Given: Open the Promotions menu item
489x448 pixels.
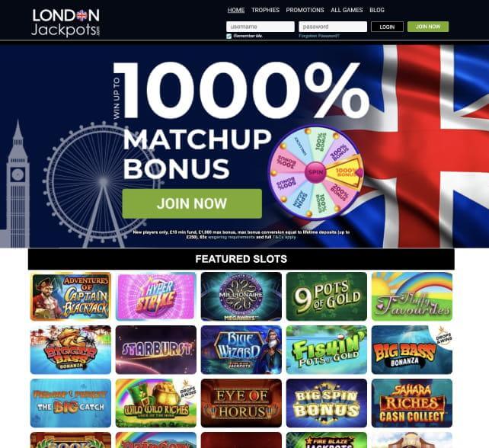Looking at the screenshot, I should click(x=305, y=10).
